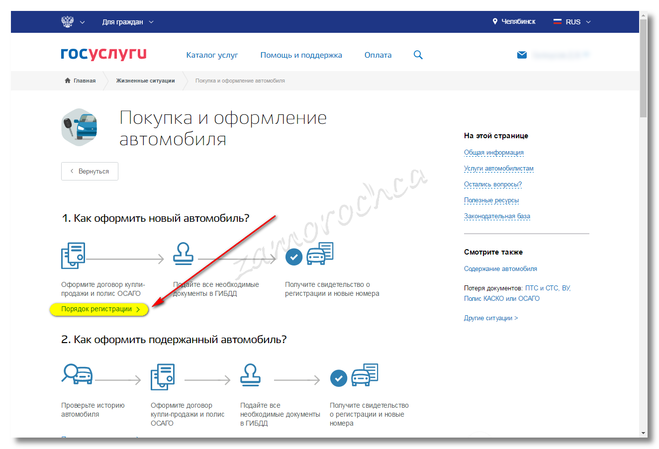Click the stamp icon under new car
659x449 pixels.
pos(184,256)
